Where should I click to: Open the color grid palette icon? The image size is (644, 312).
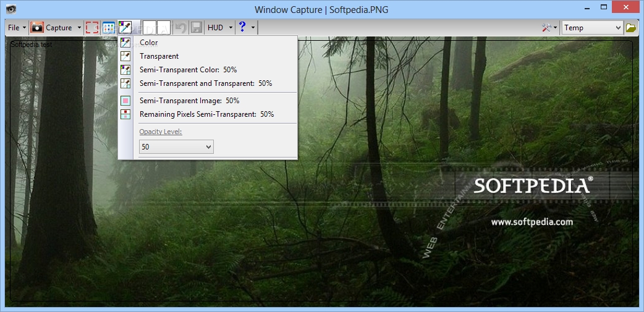click(x=108, y=28)
